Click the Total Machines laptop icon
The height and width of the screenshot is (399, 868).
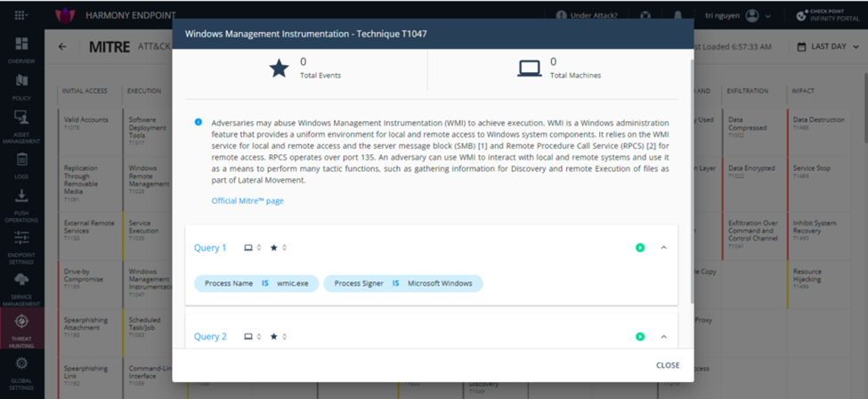tap(529, 69)
